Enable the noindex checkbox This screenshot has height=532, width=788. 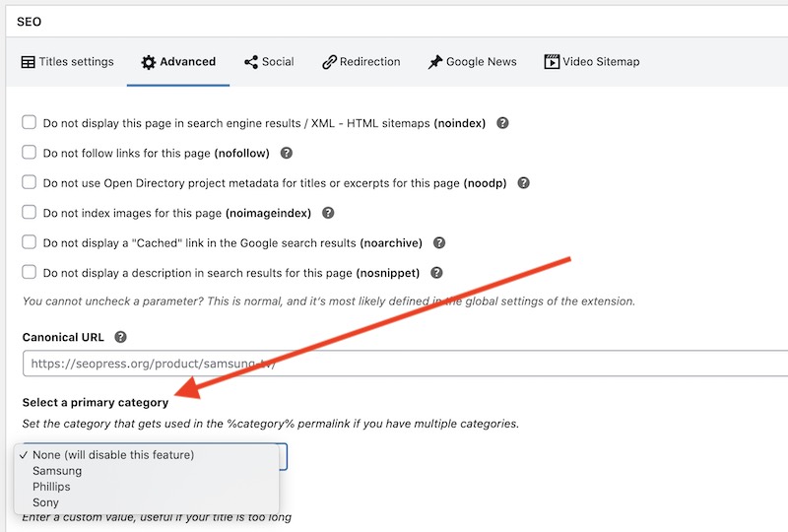point(30,122)
